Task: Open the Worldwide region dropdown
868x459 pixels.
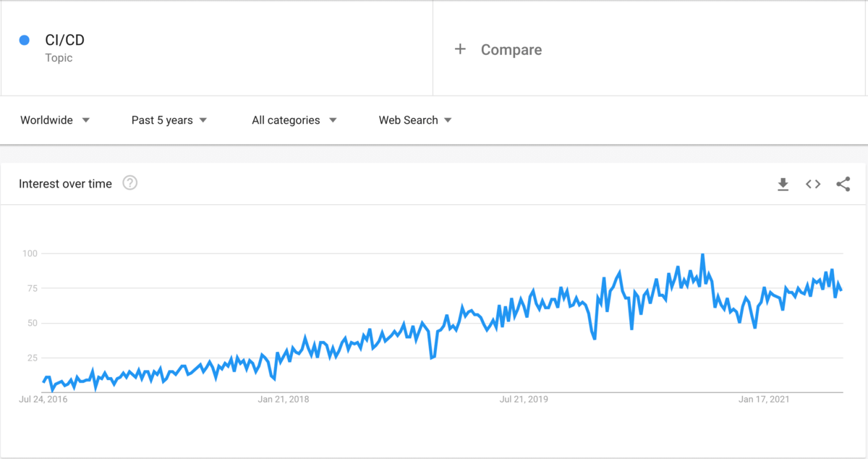Action: point(54,120)
